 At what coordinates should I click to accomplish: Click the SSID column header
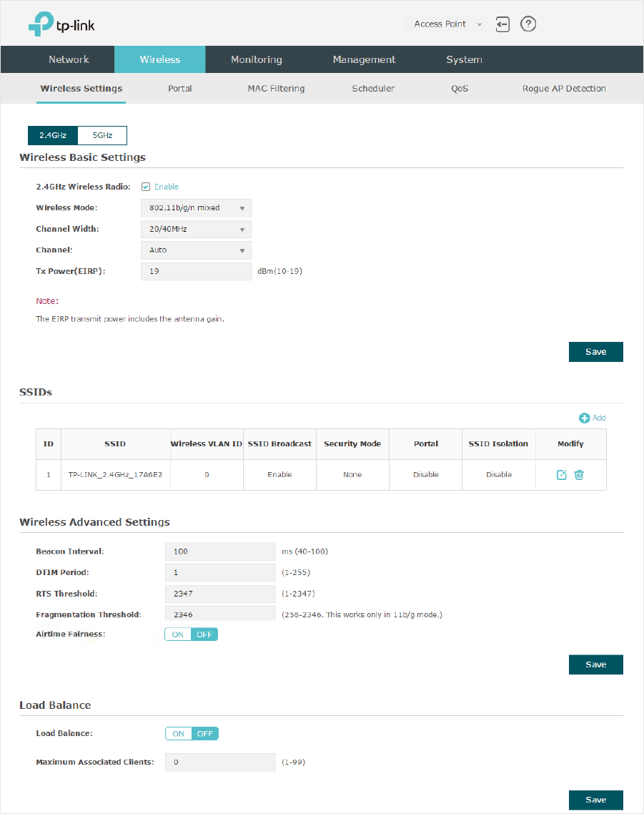click(115, 444)
